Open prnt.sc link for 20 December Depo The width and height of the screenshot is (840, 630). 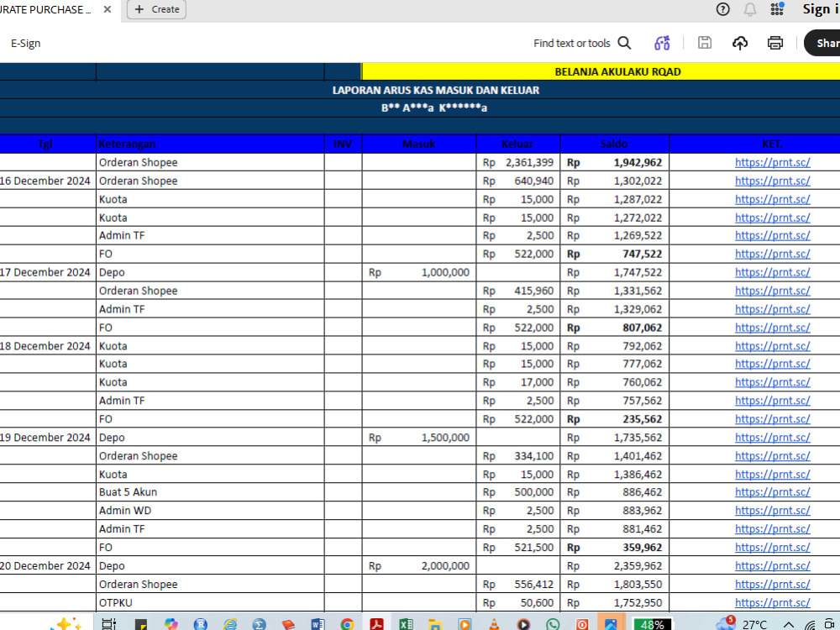[x=772, y=565]
